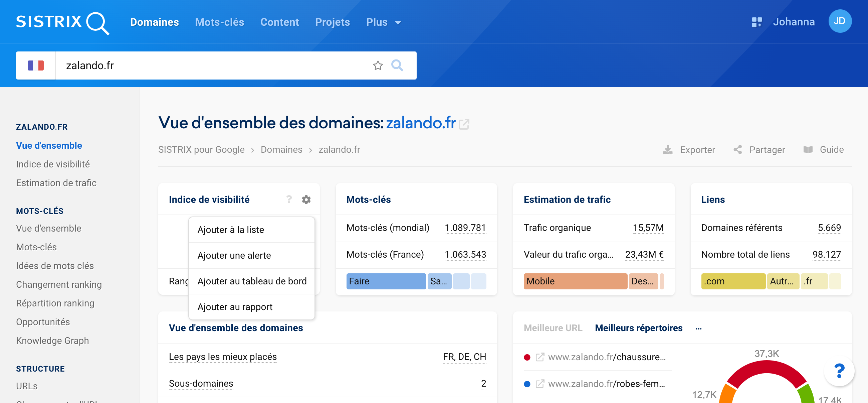Click Johanna user name
This screenshot has height=403, width=868.
pyautogui.click(x=794, y=22)
